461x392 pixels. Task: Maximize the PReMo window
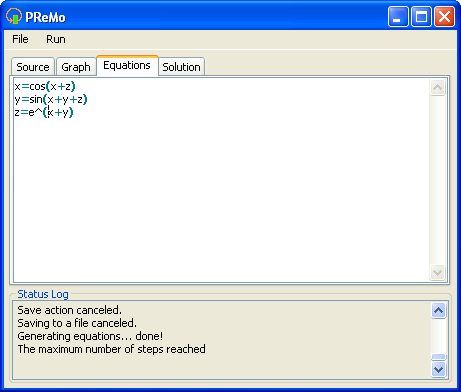coord(421,16)
